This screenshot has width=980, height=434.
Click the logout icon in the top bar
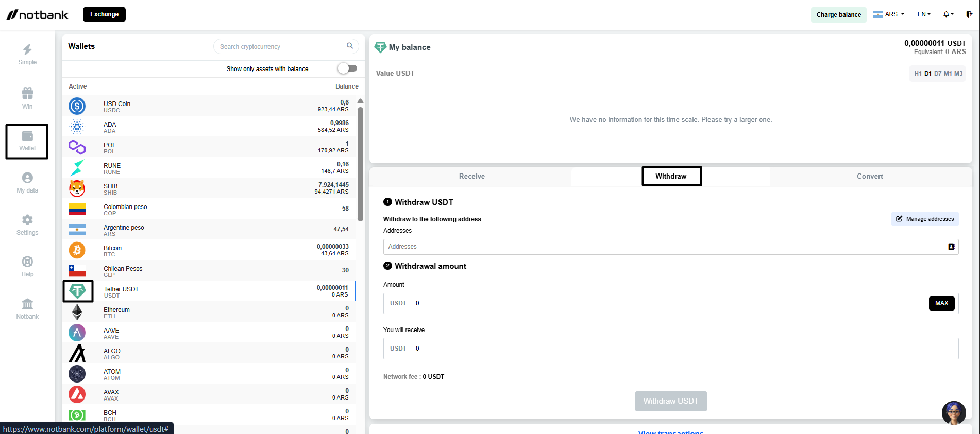point(969,14)
